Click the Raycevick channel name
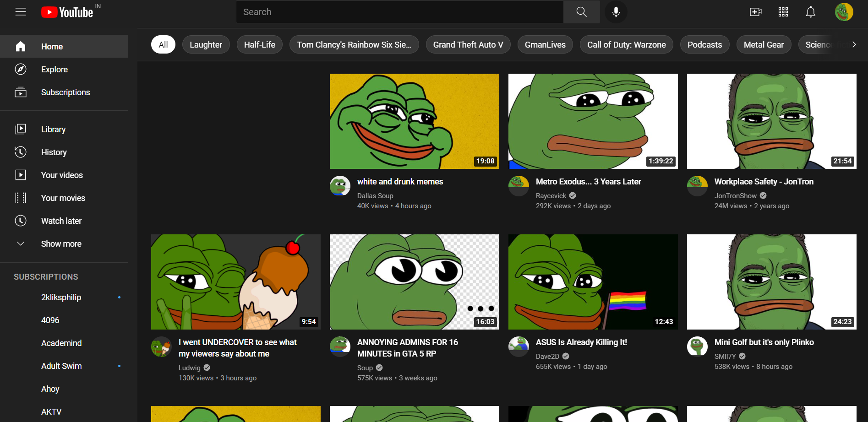Screen dimensions: 868x422 point(551,196)
